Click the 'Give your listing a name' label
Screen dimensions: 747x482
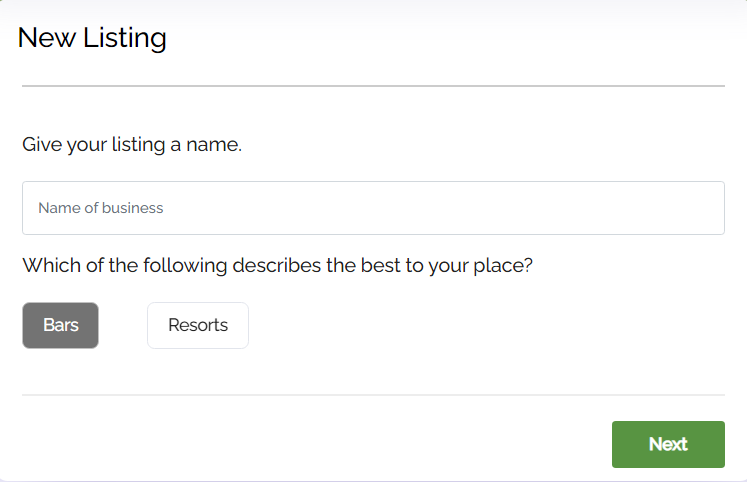pyautogui.click(x=132, y=145)
